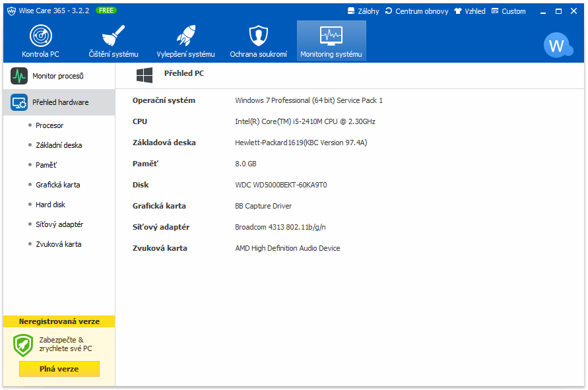This screenshot has height=390, width=588.
Task: Click the Custom settings icon
Action: (495, 11)
